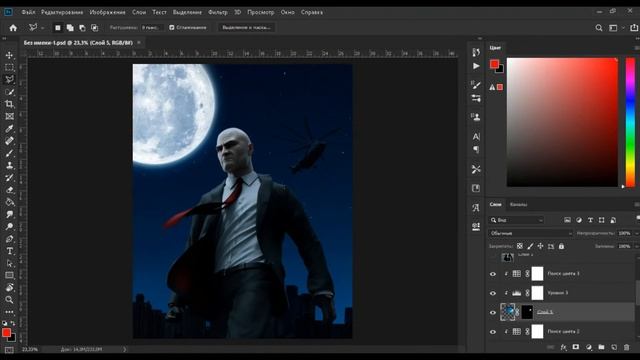
Task: Click the Выделение и маска button
Action: 246,27
